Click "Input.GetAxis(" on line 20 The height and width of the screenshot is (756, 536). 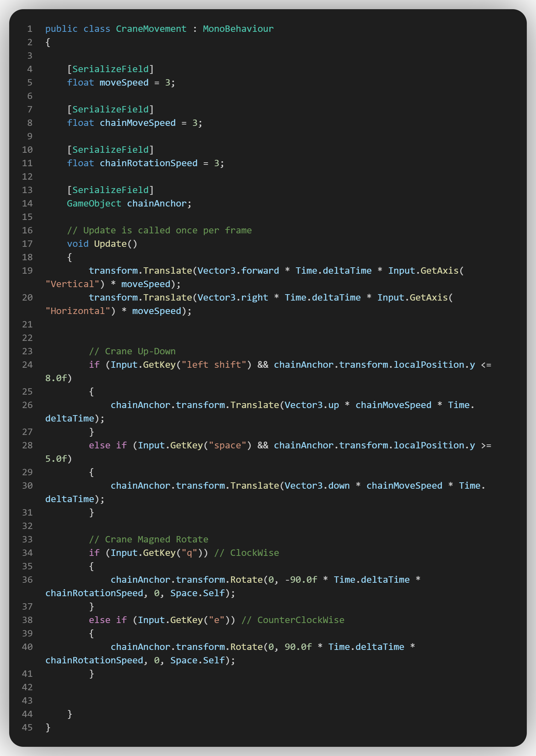pos(415,297)
